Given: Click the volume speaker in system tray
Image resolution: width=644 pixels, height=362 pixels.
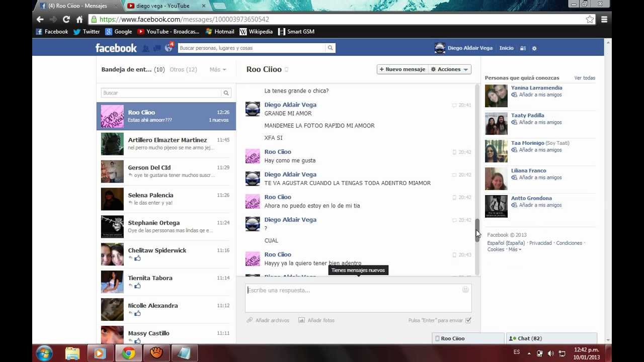Looking at the screenshot, I should (x=550, y=353).
